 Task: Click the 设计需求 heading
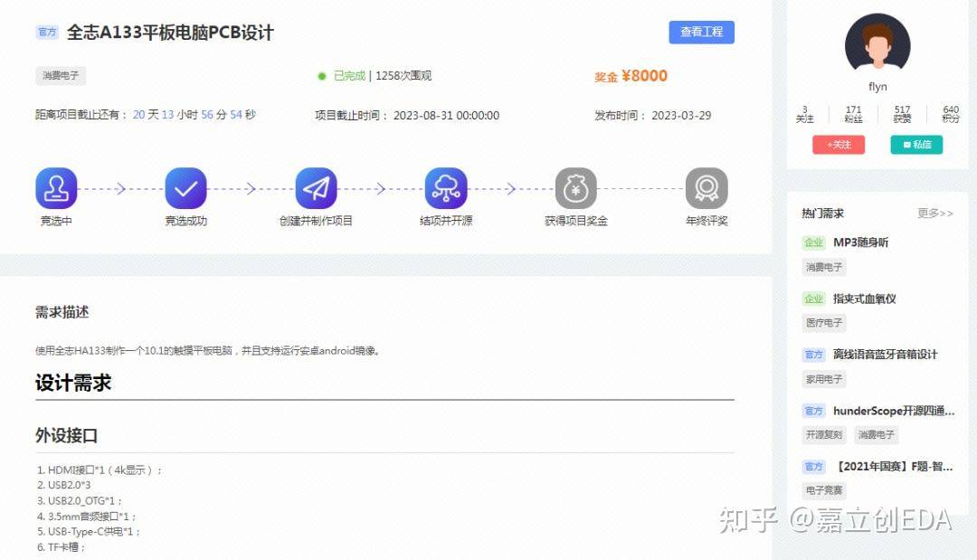click(x=73, y=383)
